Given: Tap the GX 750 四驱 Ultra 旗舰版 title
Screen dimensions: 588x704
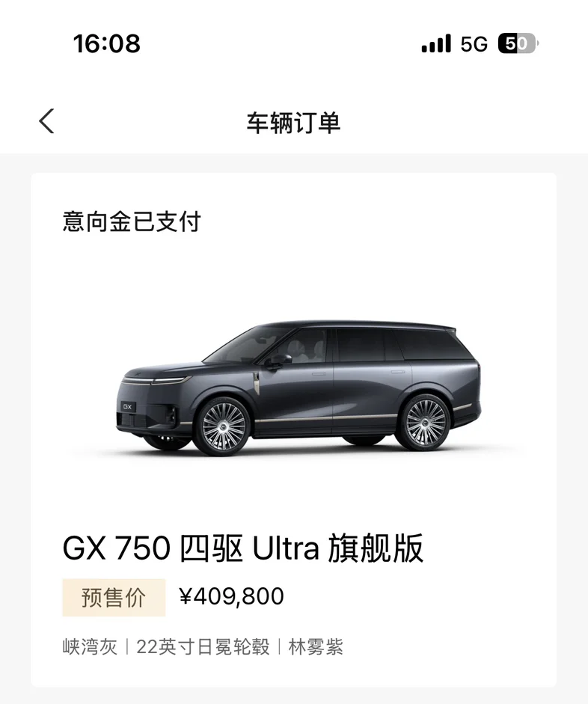Looking at the screenshot, I should (x=243, y=548).
